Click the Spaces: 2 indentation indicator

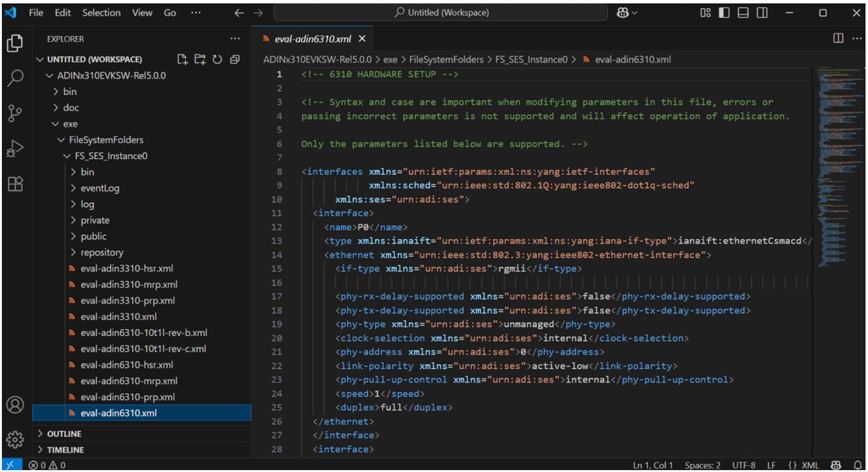[x=702, y=465]
